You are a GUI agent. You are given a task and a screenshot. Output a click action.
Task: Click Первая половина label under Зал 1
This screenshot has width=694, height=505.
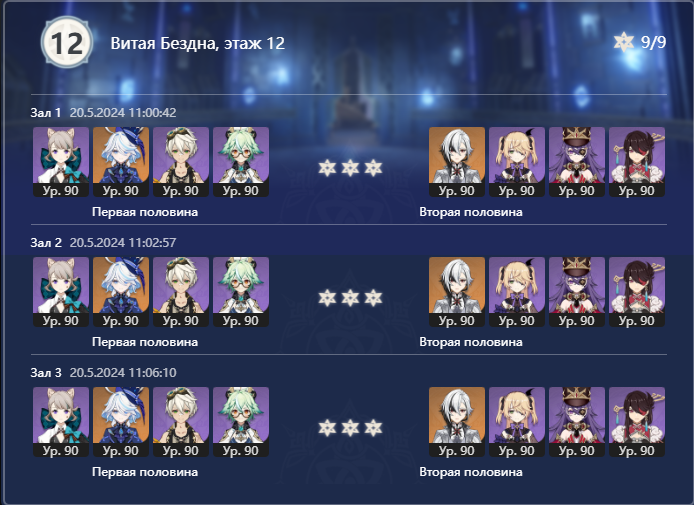(145, 212)
